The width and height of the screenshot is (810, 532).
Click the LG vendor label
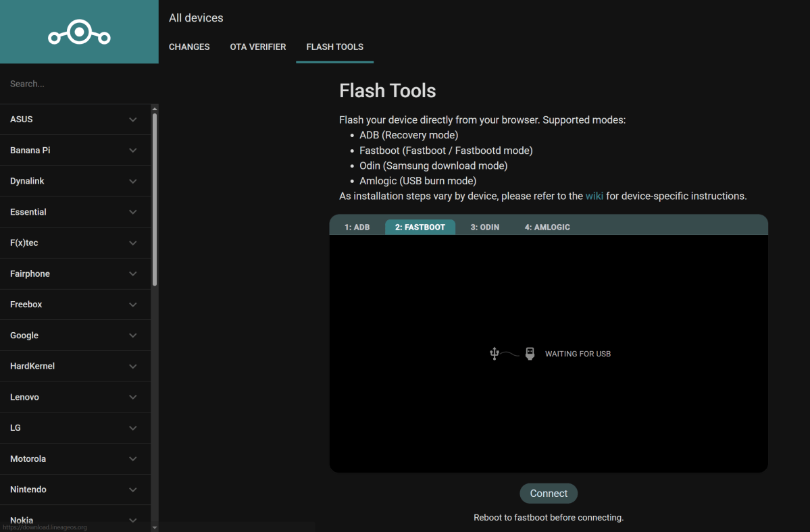[16, 428]
